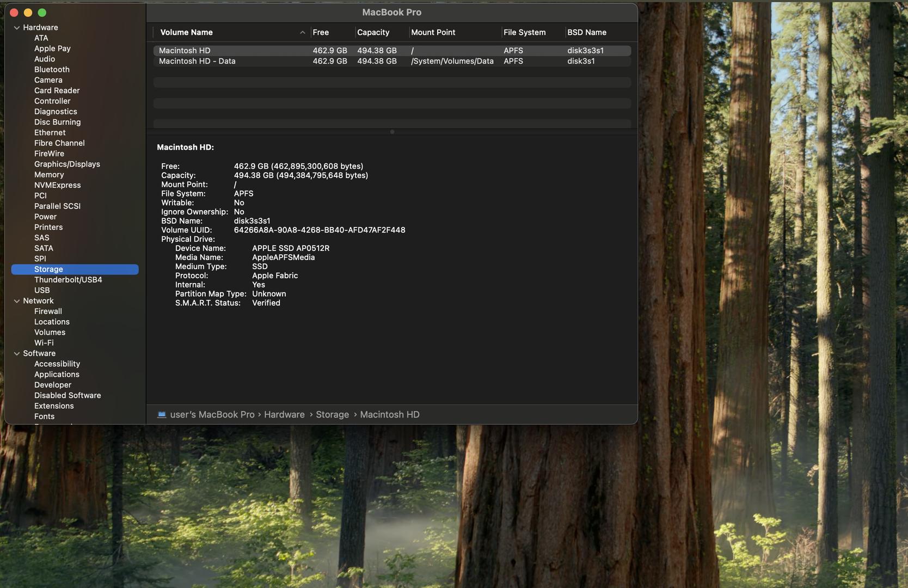This screenshot has height=588, width=908.
Task: Select ATA in the sidebar
Action: click(41, 38)
